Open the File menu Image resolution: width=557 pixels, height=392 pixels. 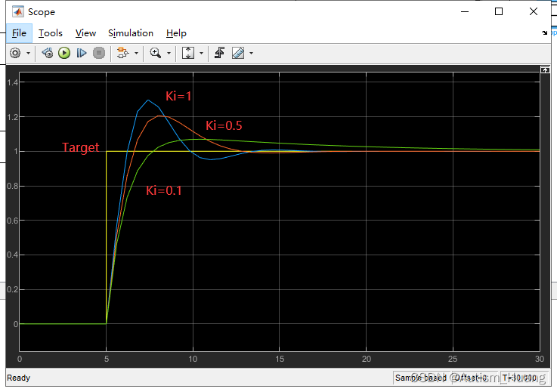pyautogui.click(x=19, y=33)
